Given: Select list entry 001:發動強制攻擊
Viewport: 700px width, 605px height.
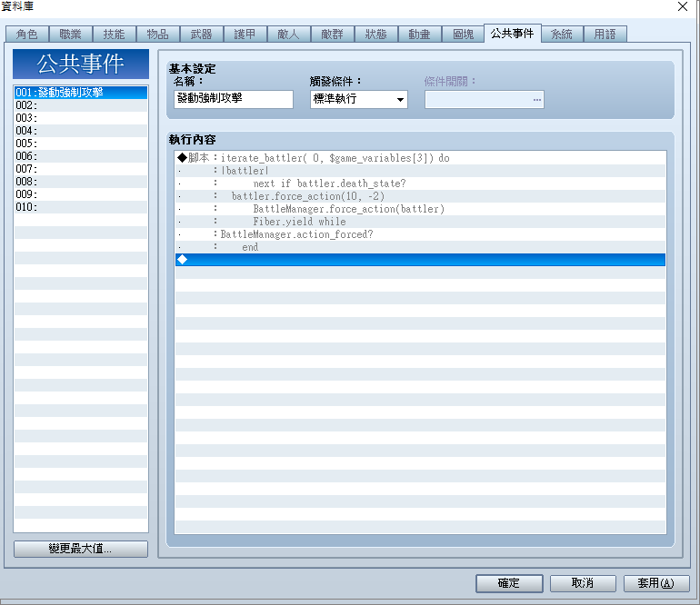Looking at the screenshot, I should click(81, 93).
